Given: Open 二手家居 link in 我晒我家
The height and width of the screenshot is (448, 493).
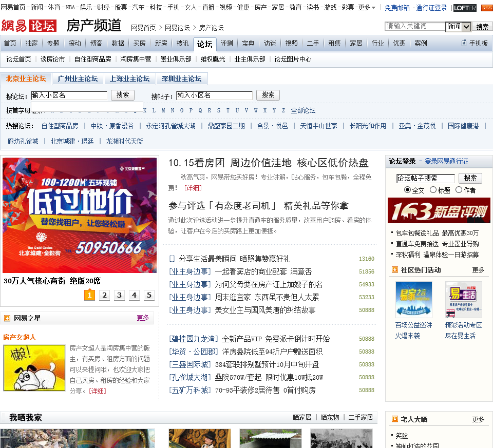Looking at the screenshot, I should coord(361,417).
